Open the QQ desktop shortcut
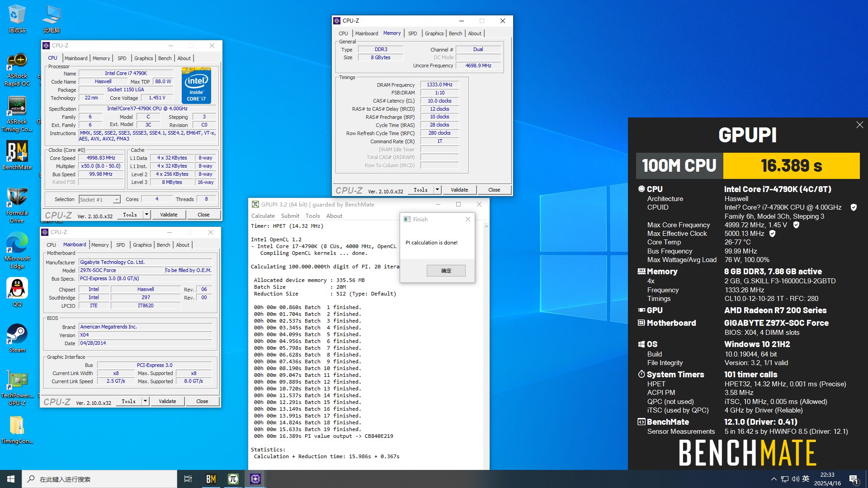868x488 pixels. pyautogui.click(x=17, y=292)
